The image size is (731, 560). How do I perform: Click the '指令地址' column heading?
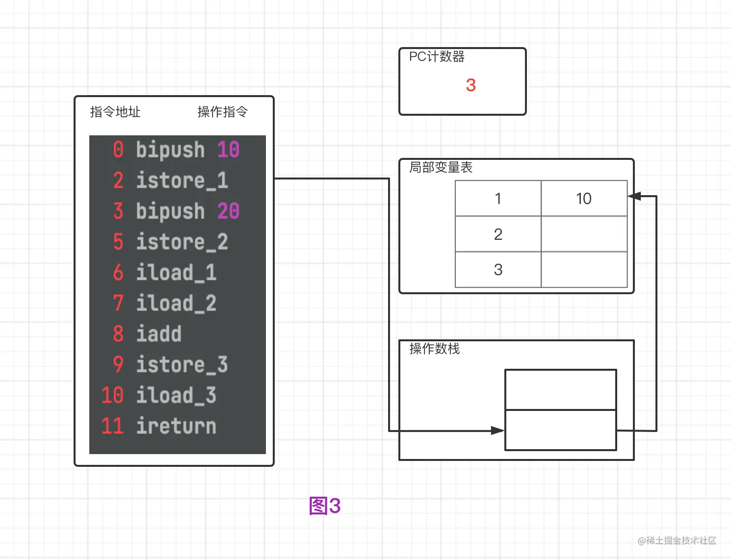pyautogui.click(x=115, y=112)
